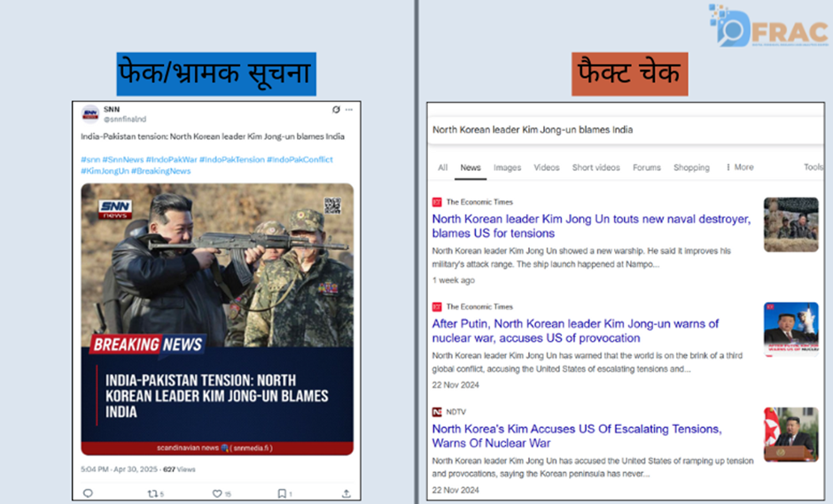833x504 pixels.
Task: Click the retweet icon showing 5
Action: tap(155, 493)
